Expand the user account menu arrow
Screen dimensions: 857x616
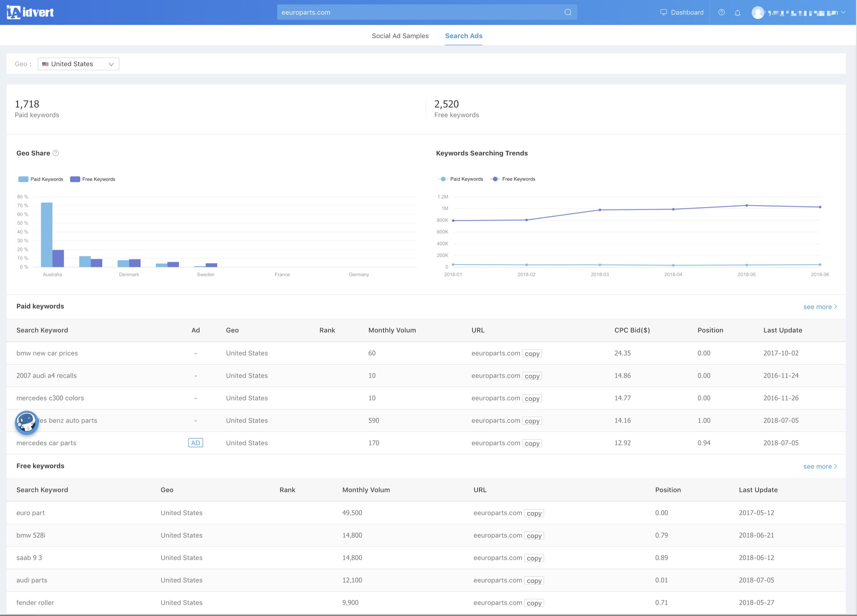pos(843,12)
